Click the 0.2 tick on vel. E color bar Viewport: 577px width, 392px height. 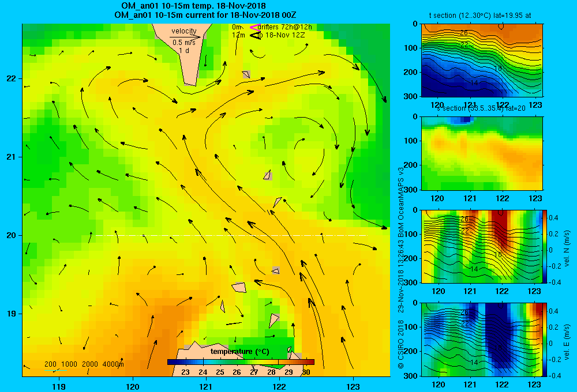pos(553,327)
